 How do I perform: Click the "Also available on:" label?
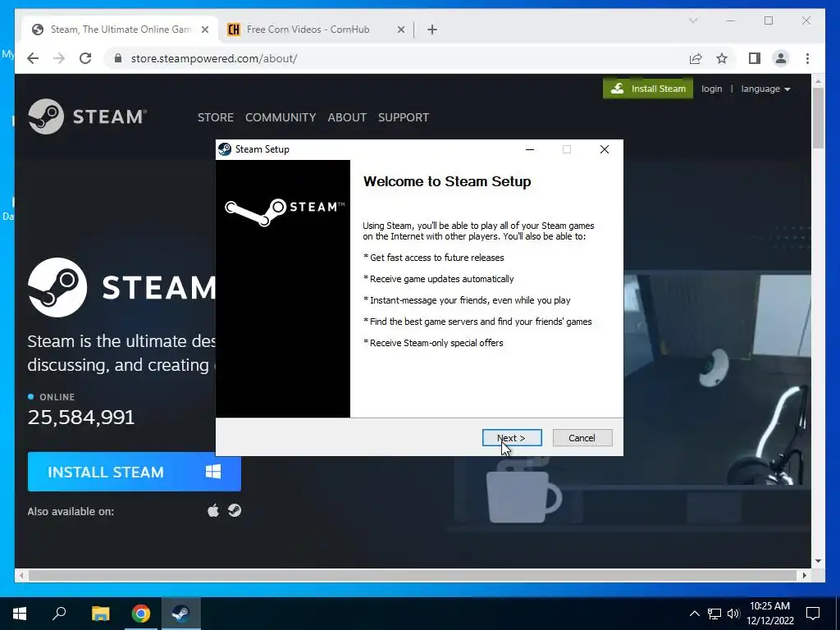pos(71,511)
